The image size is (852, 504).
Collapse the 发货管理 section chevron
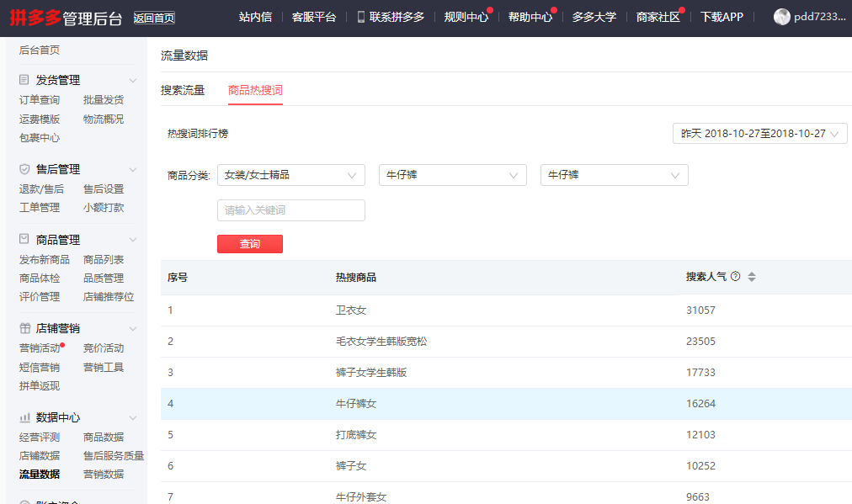tap(132, 81)
